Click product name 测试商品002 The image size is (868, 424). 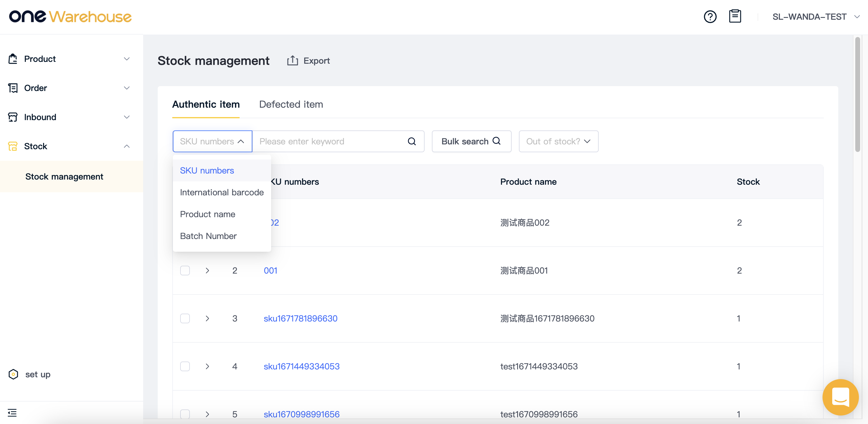(x=524, y=222)
